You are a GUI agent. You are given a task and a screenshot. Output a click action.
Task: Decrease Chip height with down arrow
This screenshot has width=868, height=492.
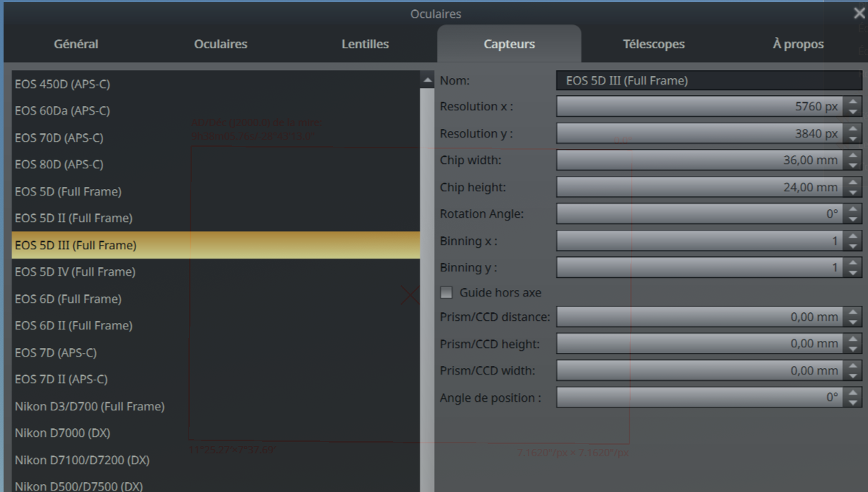point(852,192)
